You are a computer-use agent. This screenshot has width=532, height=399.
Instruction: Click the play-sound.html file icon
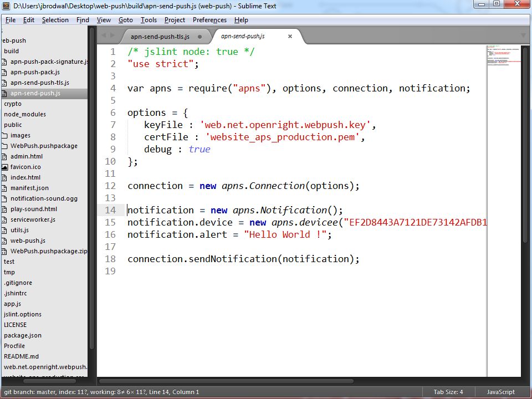click(x=4, y=209)
